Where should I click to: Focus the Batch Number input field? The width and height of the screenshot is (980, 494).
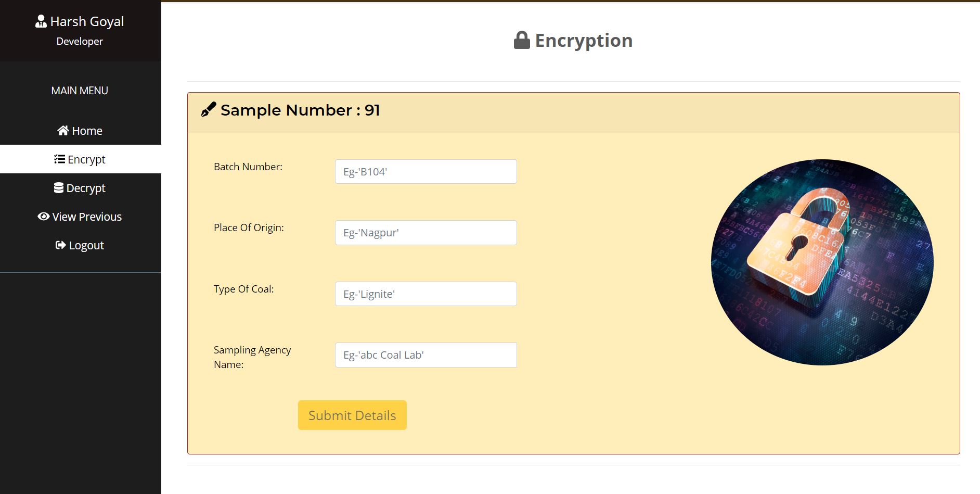(x=426, y=171)
